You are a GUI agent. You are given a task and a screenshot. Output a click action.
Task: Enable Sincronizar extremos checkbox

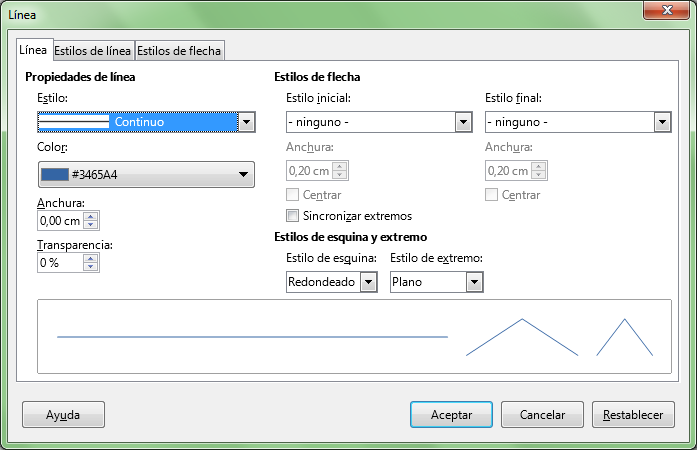pyautogui.click(x=293, y=216)
